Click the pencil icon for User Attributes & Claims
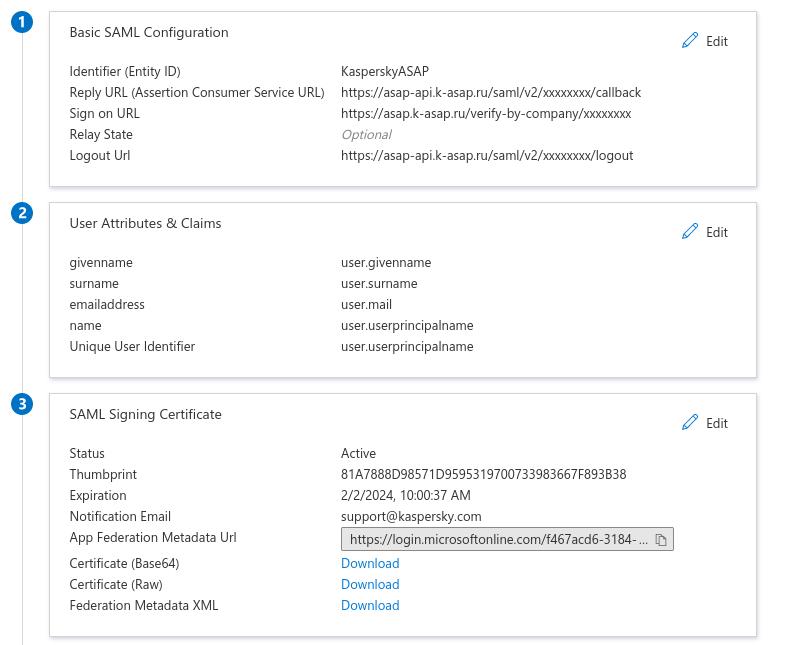 click(690, 231)
